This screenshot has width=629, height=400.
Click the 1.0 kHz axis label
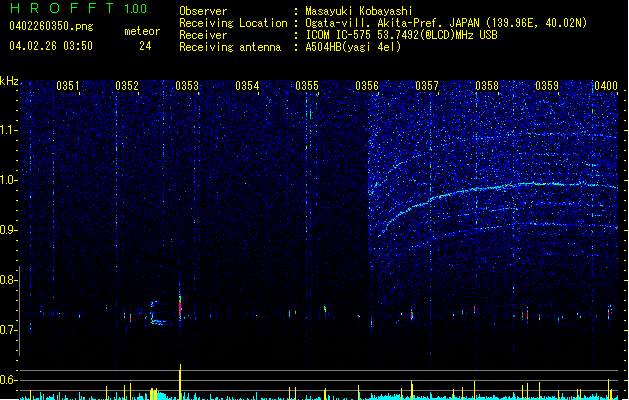pyautogui.click(x=9, y=180)
